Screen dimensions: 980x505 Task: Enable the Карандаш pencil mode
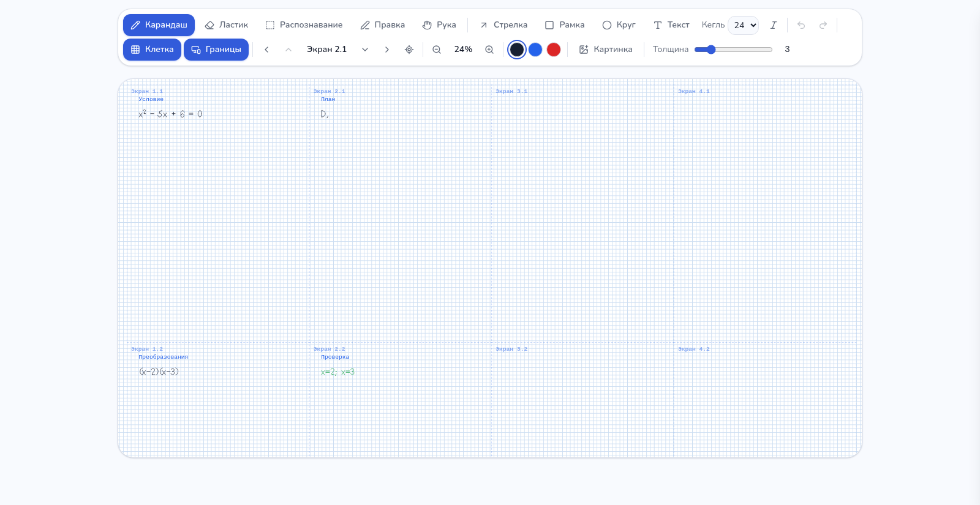click(x=159, y=25)
